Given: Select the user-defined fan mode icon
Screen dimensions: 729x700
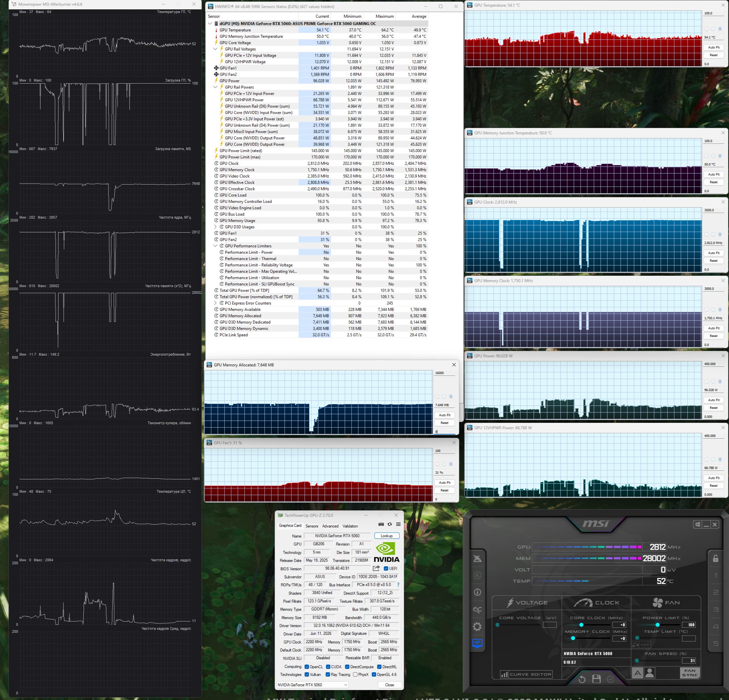Looking at the screenshot, I should (650, 673).
